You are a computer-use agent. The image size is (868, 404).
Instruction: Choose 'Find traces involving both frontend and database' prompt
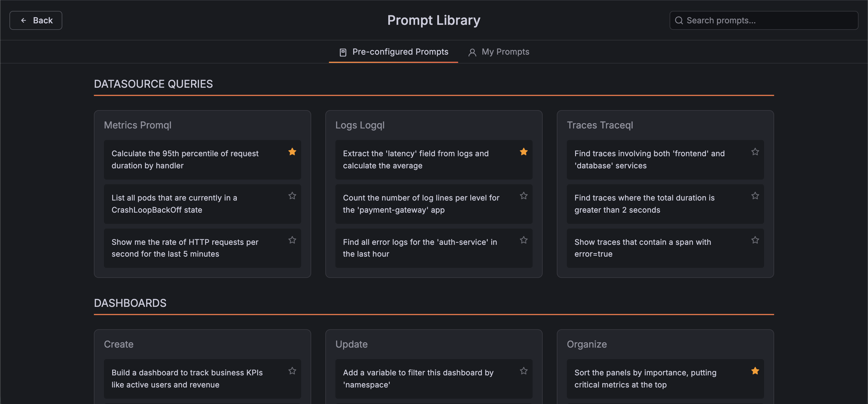point(665,160)
